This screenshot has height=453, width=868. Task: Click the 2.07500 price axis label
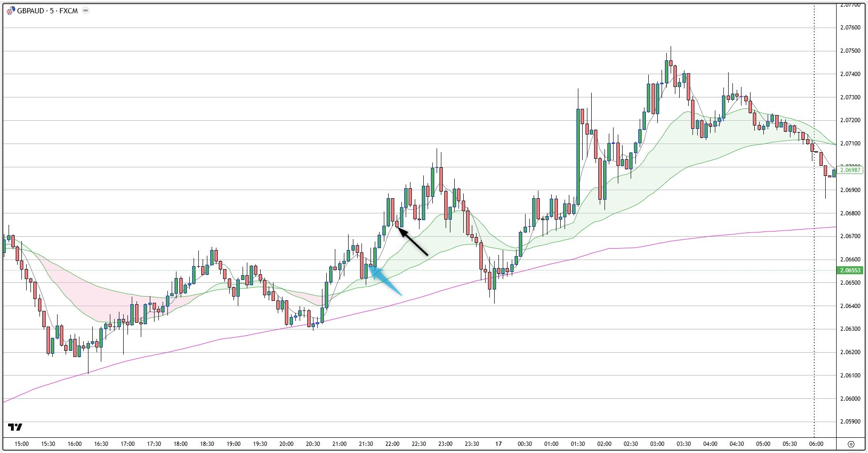(850, 51)
